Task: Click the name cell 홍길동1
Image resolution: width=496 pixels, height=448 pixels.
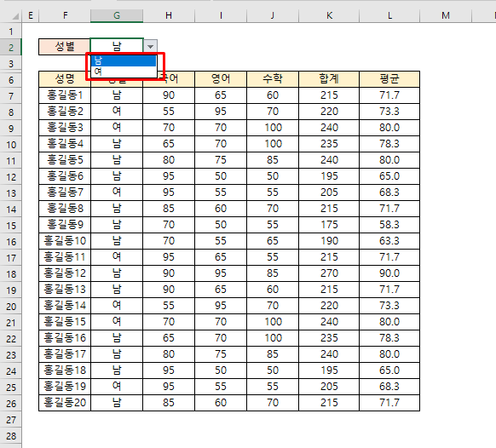Action: 65,95
